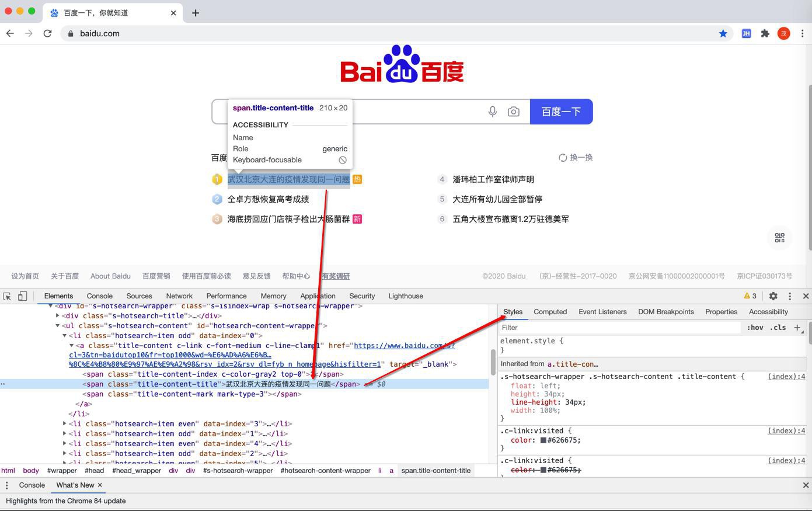Click the #626675 color swatch in first .c-link:visited
Screen dimensions: 812x511
click(543, 440)
